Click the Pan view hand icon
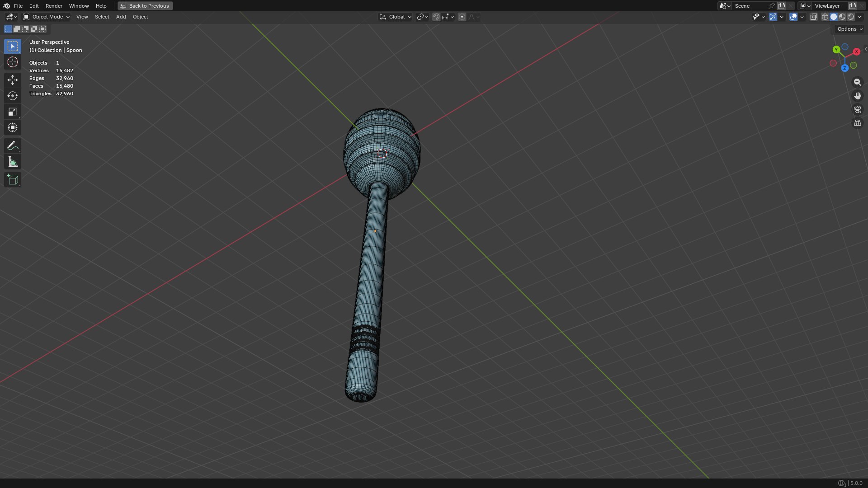868x488 pixels. tap(857, 96)
